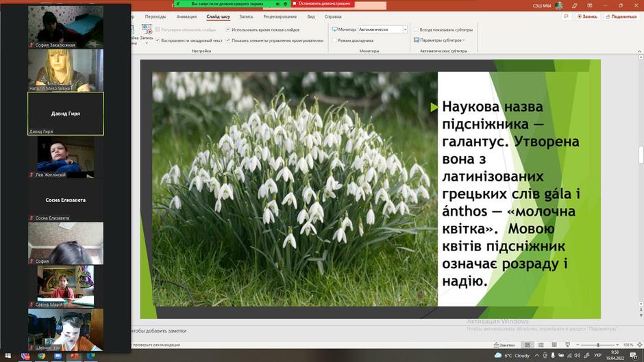Open the Вид tab
Screen dimensions: 644x362
point(311,17)
